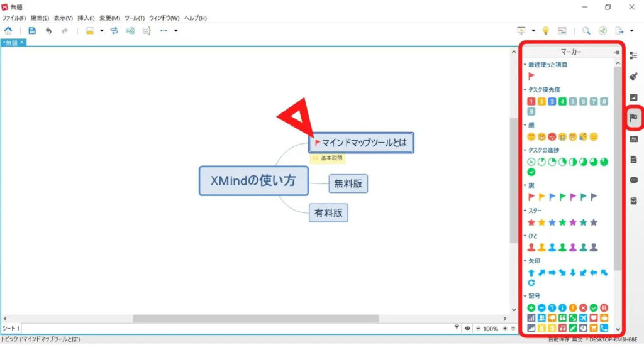This screenshot has width=644, height=345.
Task: Open the ファイル(F) menu
Action: (x=14, y=18)
